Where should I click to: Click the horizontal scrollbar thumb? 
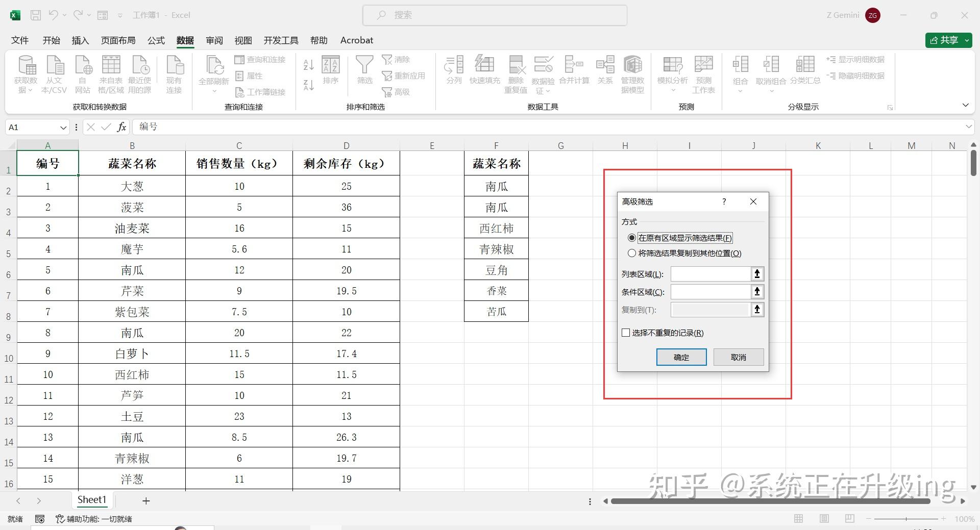pyautogui.click(x=771, y=501)
